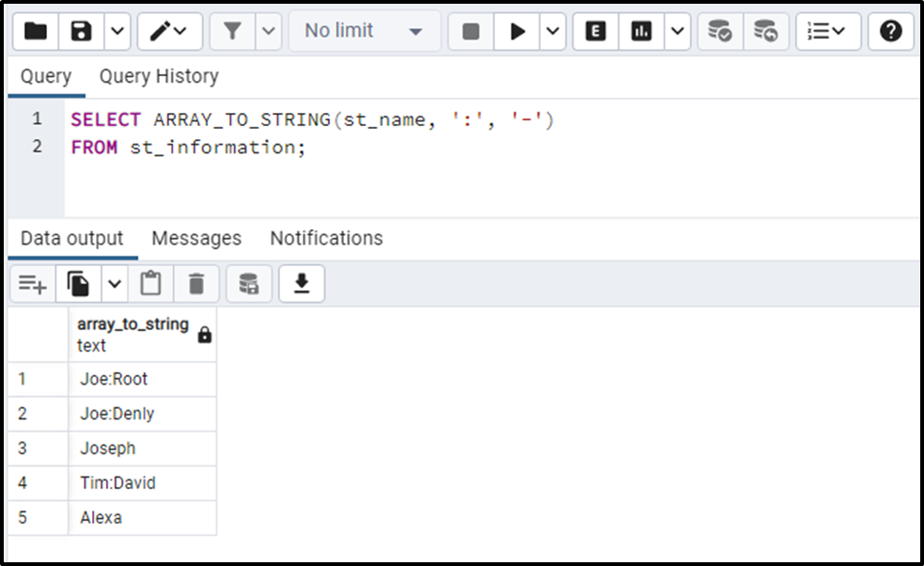Viewport: 924px width, 566px height.
Task: Click the Stop query square icon
Action: [471, 31]
